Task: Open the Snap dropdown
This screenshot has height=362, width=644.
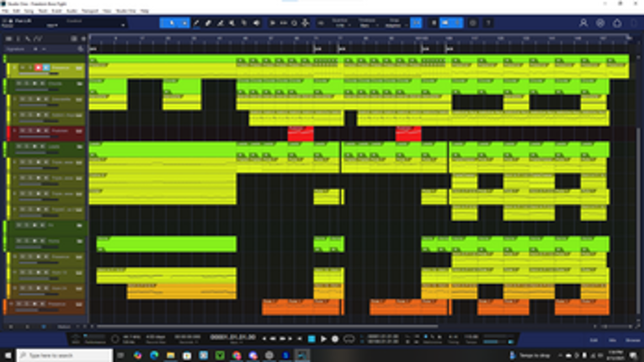Action: 394,24
